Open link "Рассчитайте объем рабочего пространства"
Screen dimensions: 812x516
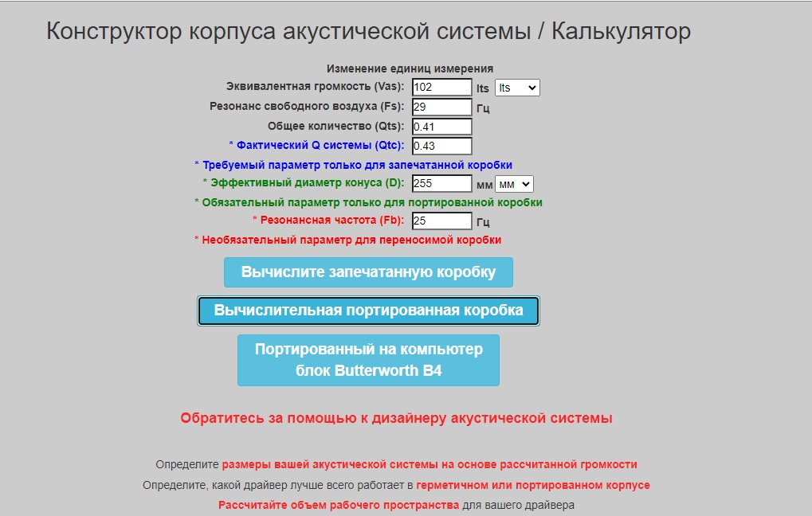339,505
